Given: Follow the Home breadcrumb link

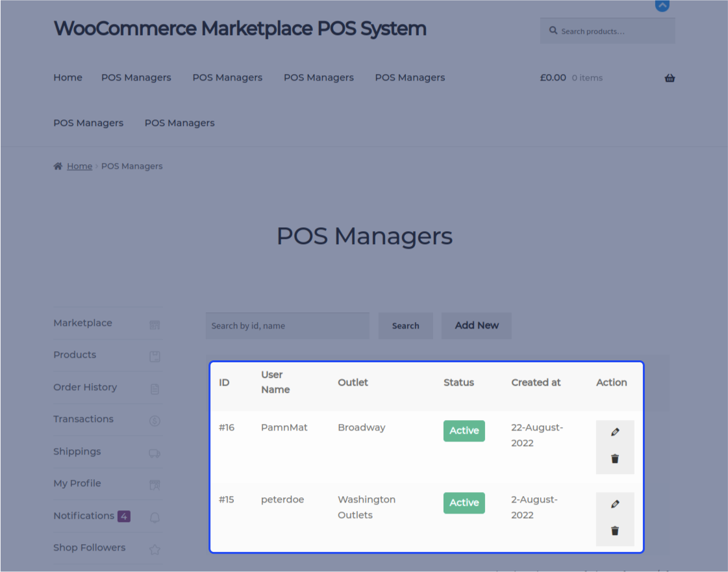Looking at the screenshot, I should tap(79, 166).
